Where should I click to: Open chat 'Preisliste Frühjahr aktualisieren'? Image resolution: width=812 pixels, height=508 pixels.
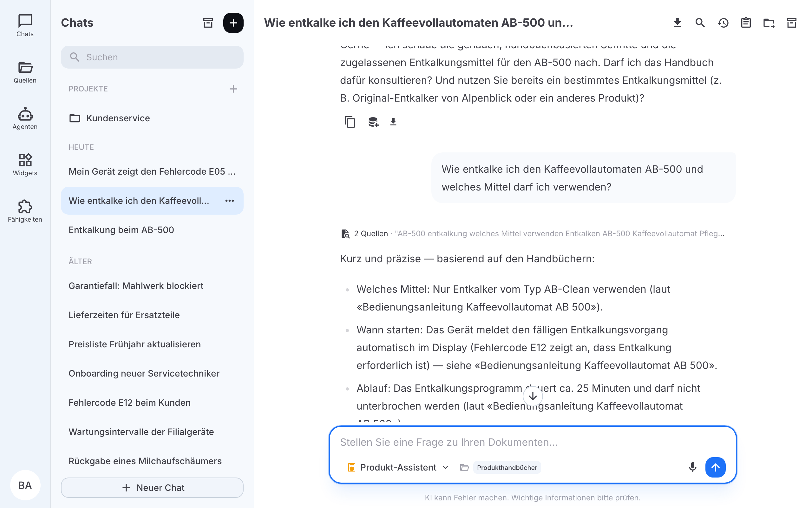[152, 344]
